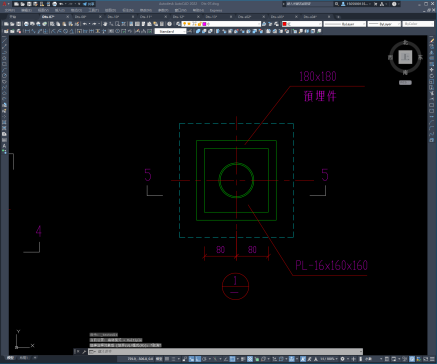Click the Autodesk App Store cart icon
437x364 pixels.
(x=375, y=4)
